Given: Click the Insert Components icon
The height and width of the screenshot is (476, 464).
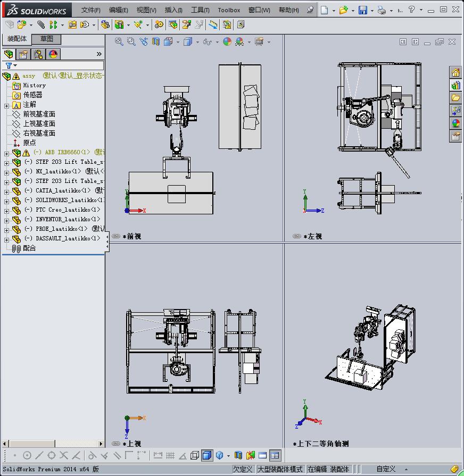Looking at the screenshot, I should (22, 24).
